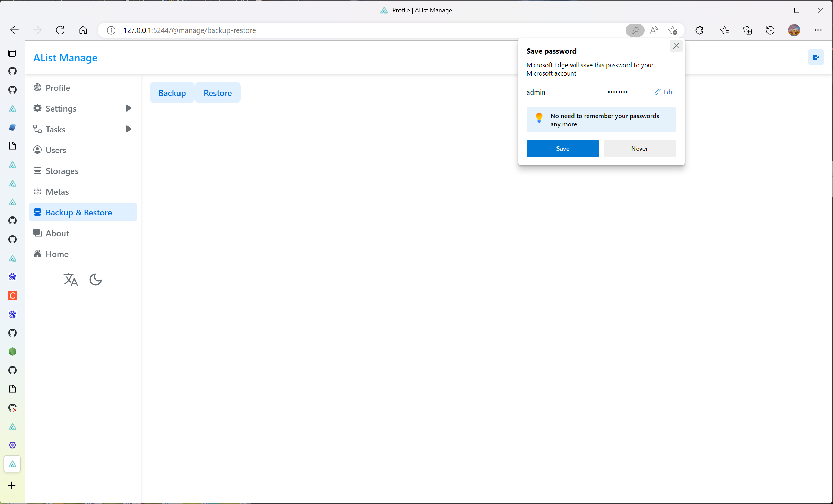Open the Extensions puzzle icon
This screenshot has width=833, height=504.
[x=700, y=30]
